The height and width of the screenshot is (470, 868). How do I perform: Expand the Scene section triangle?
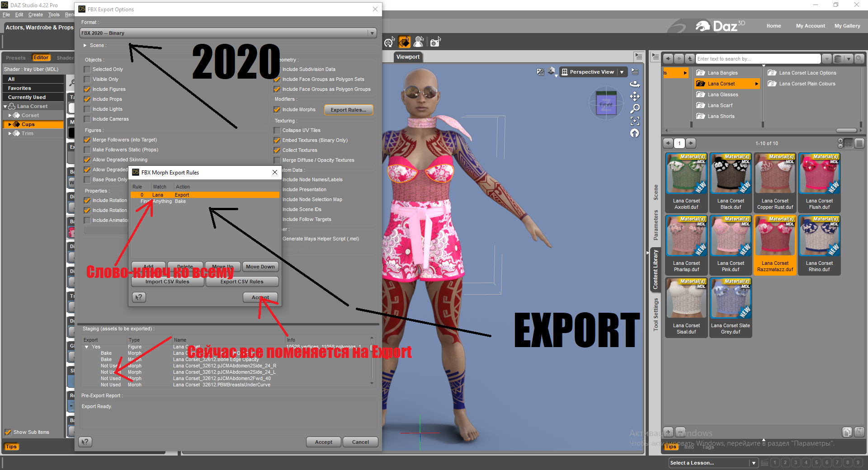click(85, 46)
